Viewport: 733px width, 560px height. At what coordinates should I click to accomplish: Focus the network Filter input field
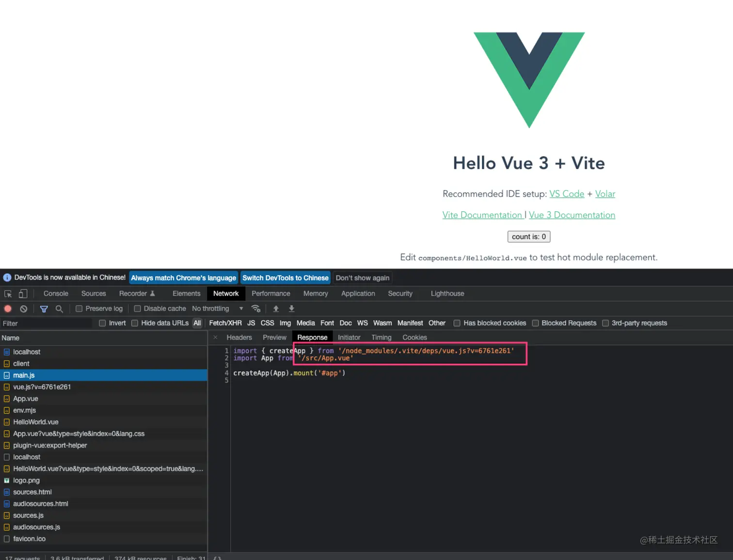[47, 324]
